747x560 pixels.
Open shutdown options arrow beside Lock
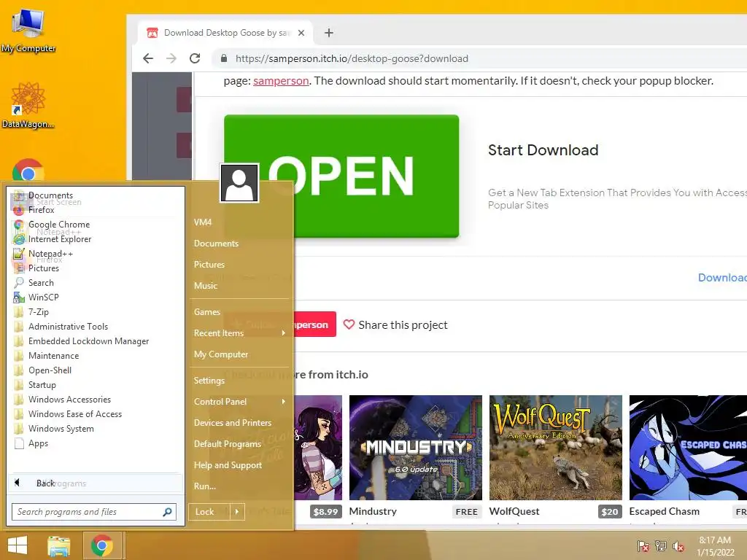click(x=237, y=512)
